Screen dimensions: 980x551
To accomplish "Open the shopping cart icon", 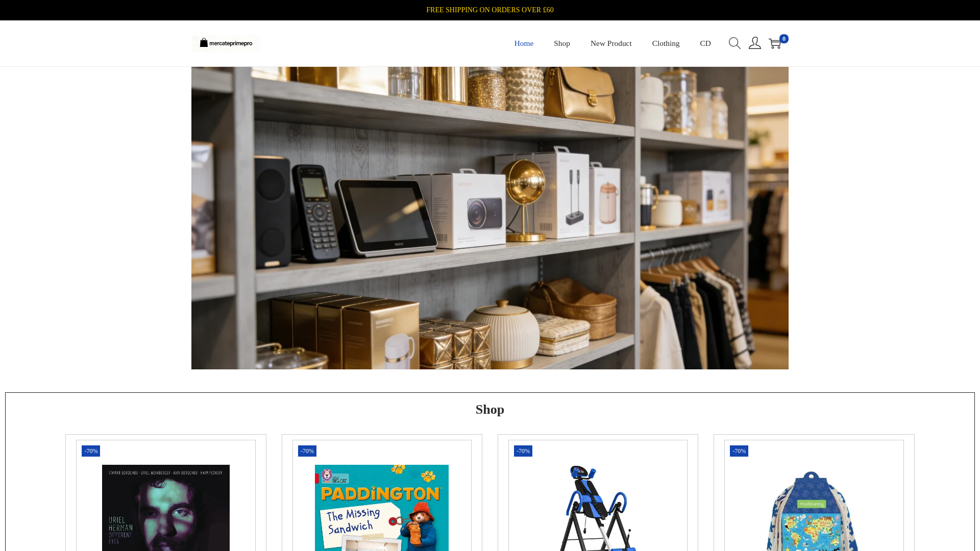I will tap(775, 44).
